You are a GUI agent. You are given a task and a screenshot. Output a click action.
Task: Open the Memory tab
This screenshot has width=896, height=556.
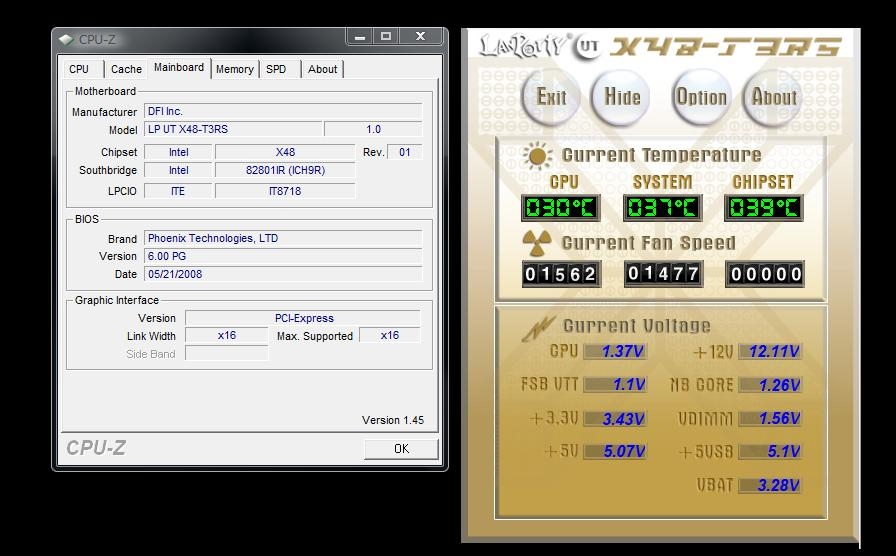tap(235, 69)
